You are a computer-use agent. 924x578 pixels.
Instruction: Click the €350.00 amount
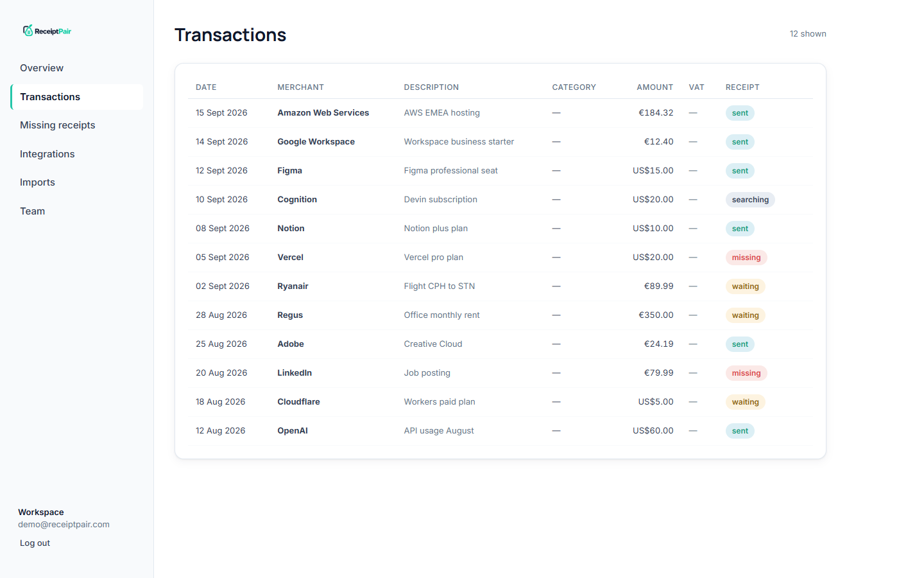(x=656, y=315)
